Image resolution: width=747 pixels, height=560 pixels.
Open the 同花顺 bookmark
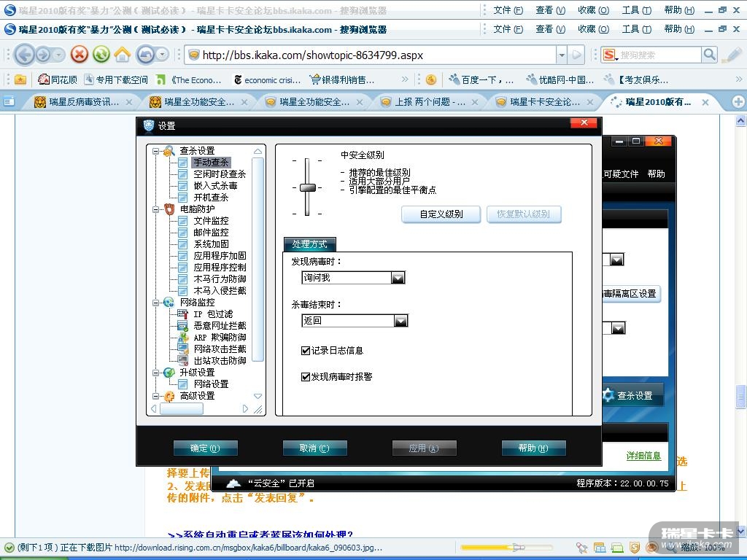(x=58, y=79)
